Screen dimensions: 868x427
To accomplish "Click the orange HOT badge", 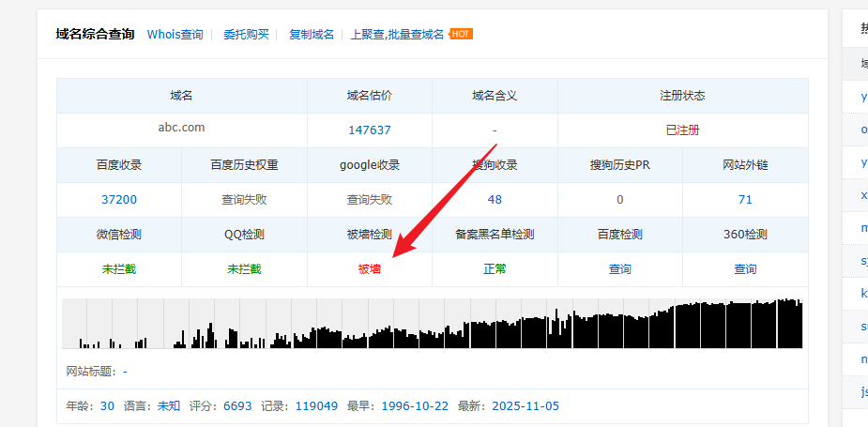I will (x=461, y=34).
